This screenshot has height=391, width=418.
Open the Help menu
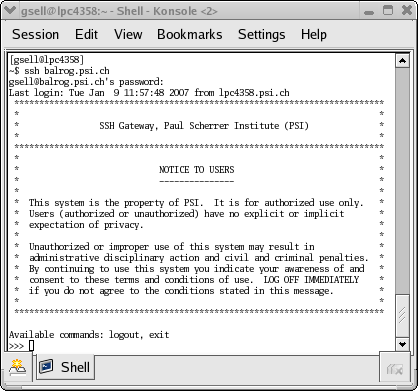pos(314,35)
